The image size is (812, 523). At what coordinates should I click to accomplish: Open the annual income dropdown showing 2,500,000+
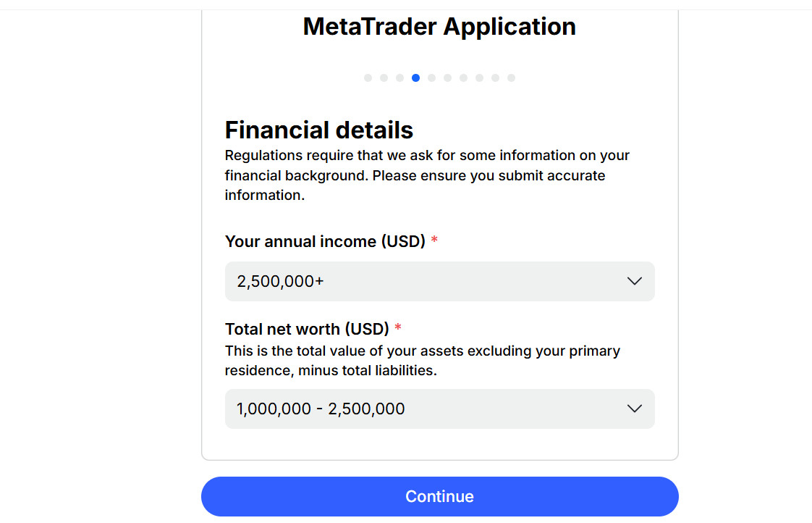pyautogui.click(x=427, y=281)
